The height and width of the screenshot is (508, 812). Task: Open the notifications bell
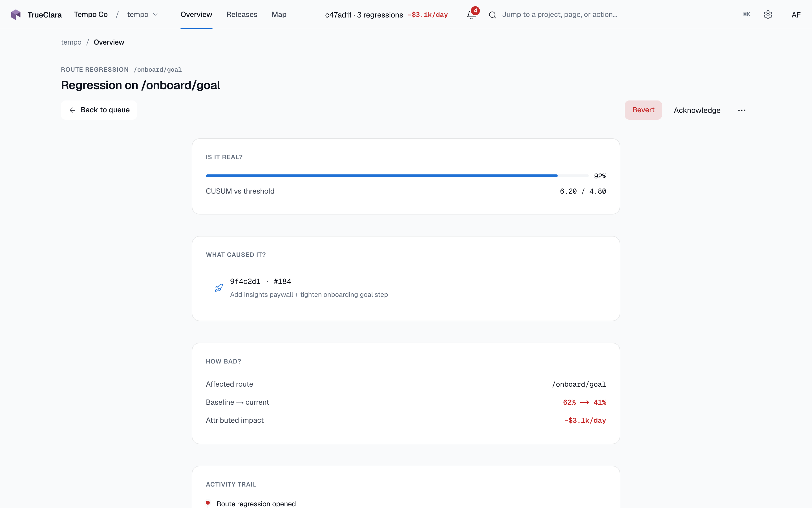tap(471, 14)
